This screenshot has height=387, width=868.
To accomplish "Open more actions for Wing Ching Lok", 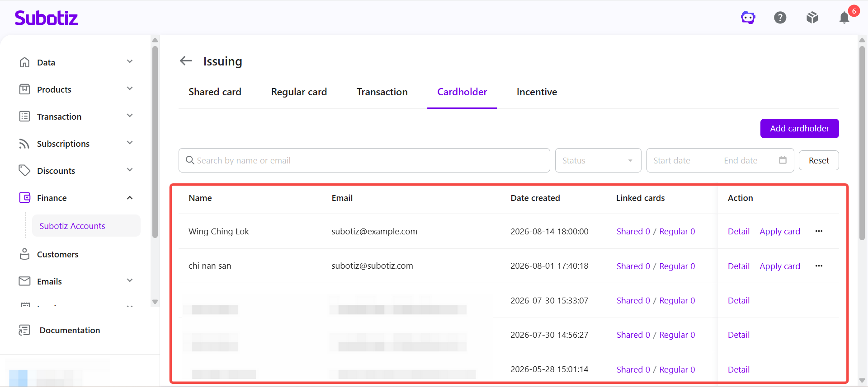I will [819, 231].
